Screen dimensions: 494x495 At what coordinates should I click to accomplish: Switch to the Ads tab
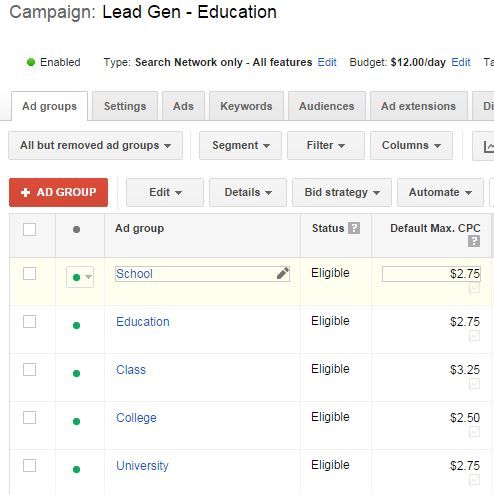coord(183,106)
